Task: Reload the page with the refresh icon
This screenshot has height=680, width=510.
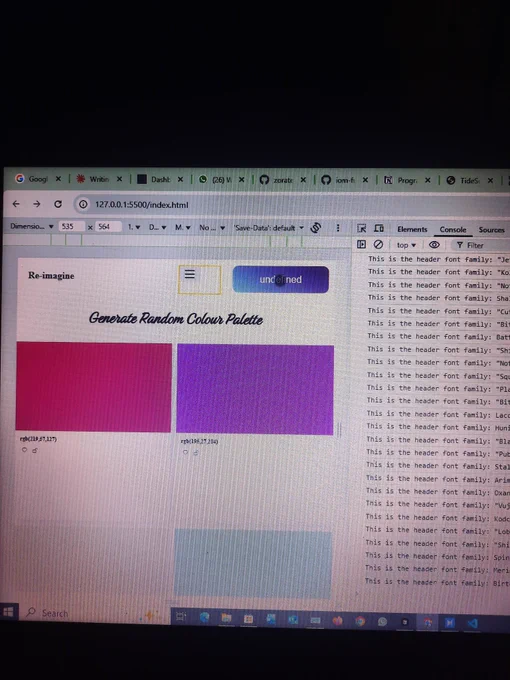Action: point(58,204)
